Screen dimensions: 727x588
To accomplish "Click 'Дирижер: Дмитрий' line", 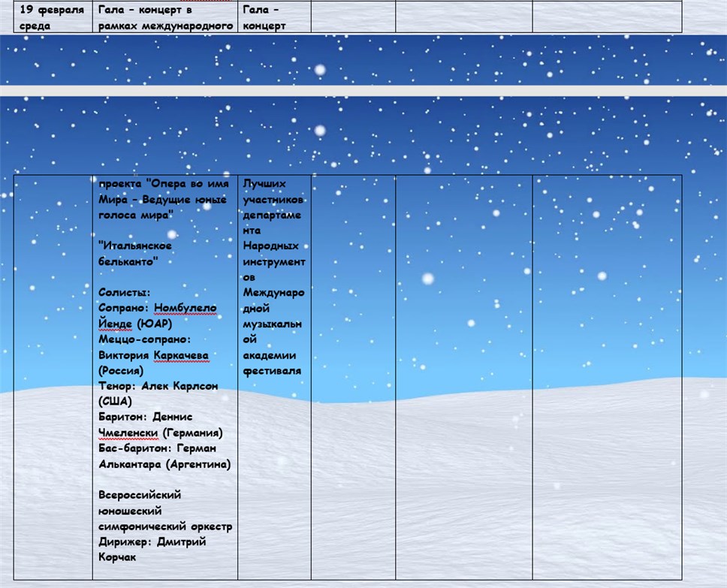I will tap(152, 541).
